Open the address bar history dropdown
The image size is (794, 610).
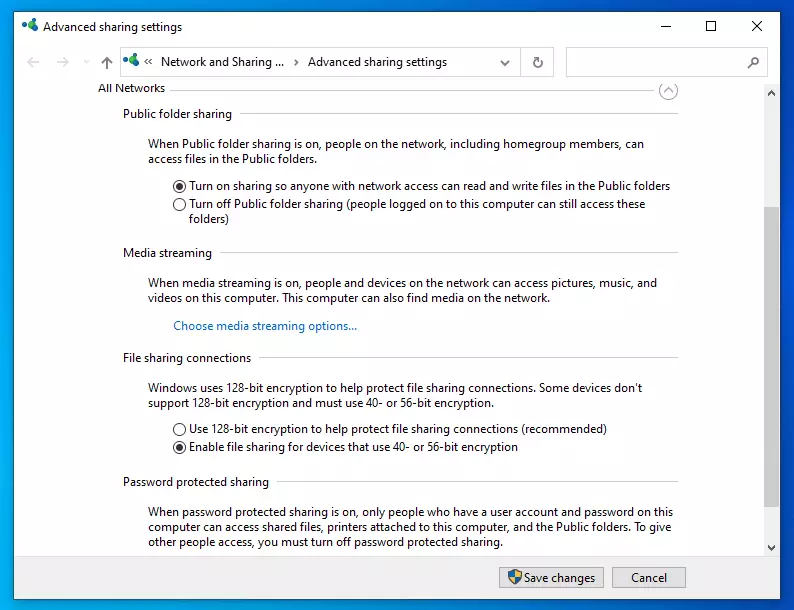pyautogui.click(x=504, y=63)
